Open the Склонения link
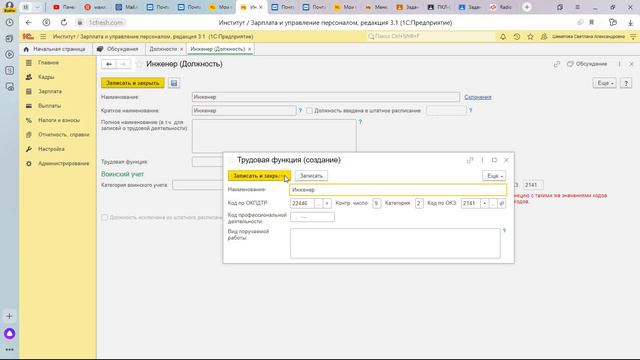 478,97
